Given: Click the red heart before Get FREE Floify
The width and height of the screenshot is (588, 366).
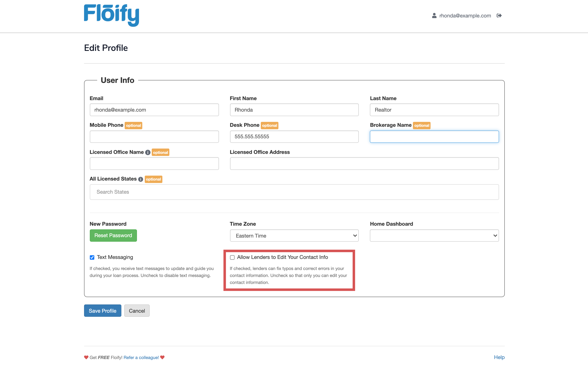Looking at the screenshot, I should pyautogui.click(x=86, y=357).
